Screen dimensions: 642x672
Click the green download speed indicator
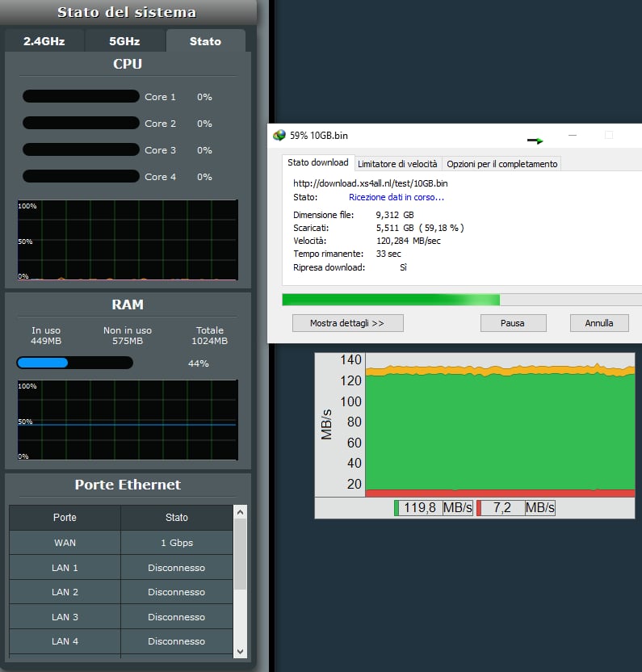click(397, 508)
